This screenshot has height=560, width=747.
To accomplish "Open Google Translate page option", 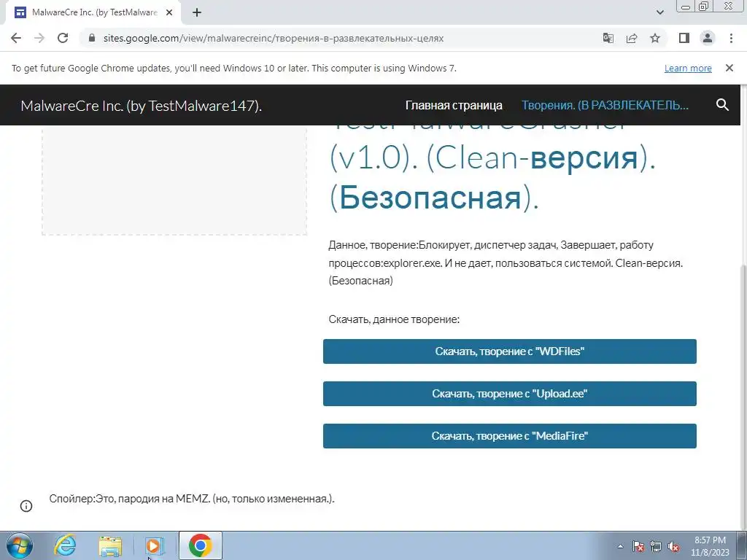I will click(x=608, y=38).
